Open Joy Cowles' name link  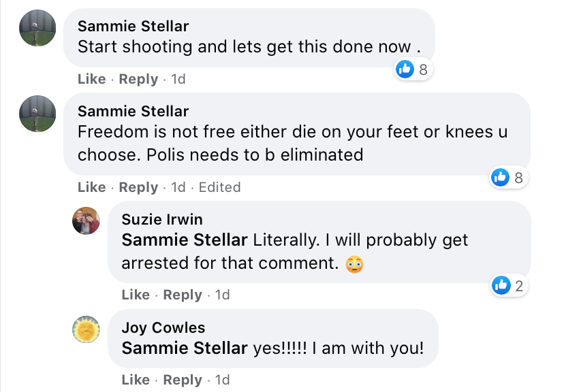[x=163, y=328]
